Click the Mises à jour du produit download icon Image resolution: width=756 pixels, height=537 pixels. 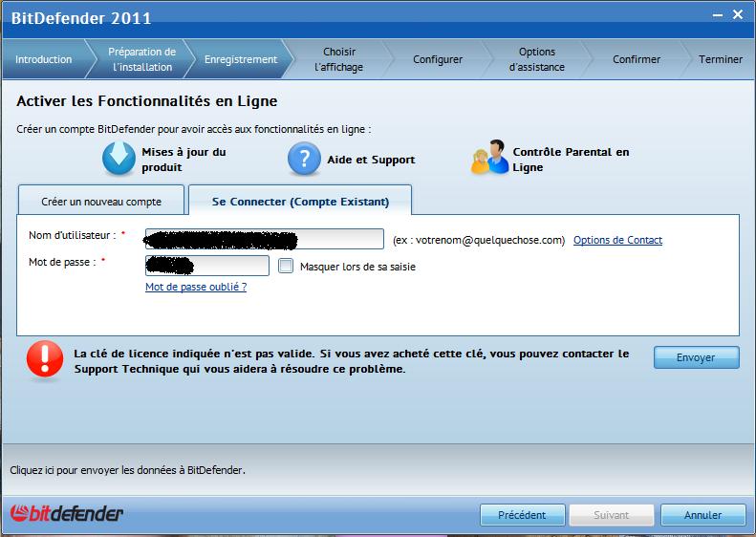click(119, 159)
